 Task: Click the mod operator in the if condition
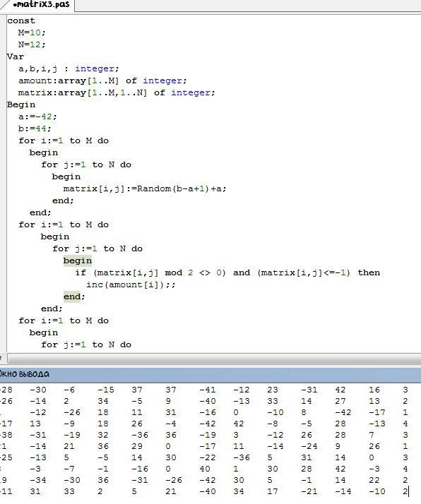pyautogui.click(x=173, y=273)
